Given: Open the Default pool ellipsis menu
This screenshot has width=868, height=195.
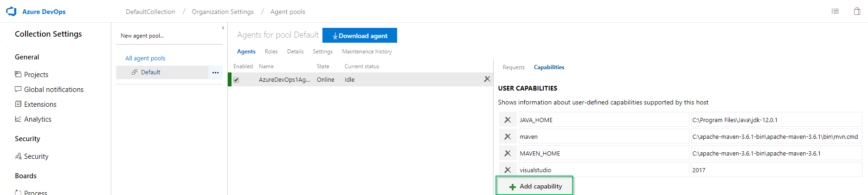Looking at the screenshot, I should coord(215,72).
